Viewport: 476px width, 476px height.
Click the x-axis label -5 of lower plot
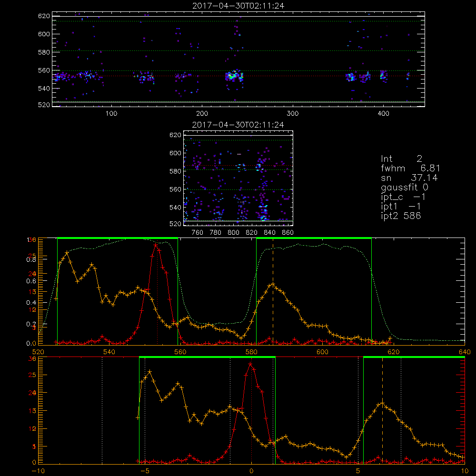(x=145, y=471)
